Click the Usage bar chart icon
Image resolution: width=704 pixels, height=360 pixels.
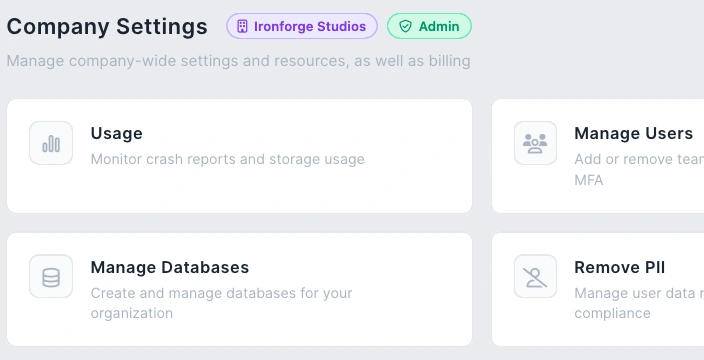51,144
